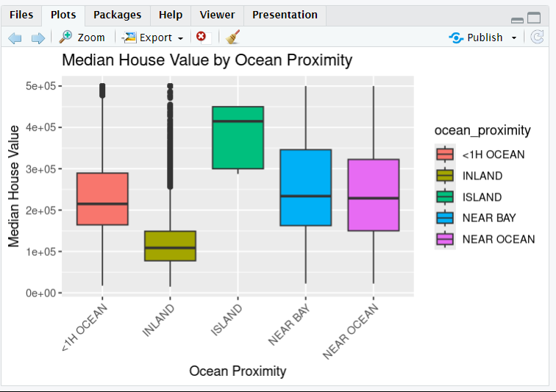Click the Publish icon
556x392 pixels.
[x=456, y=38]
